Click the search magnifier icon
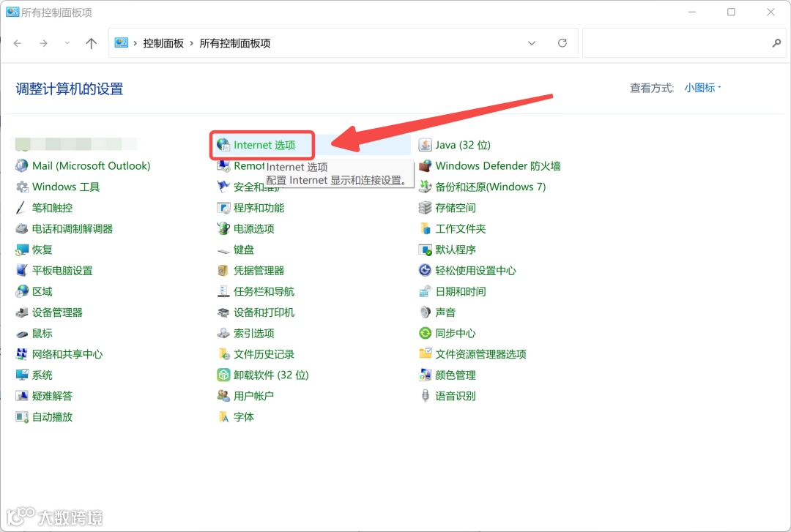791x532 pixels. point(776,43)
